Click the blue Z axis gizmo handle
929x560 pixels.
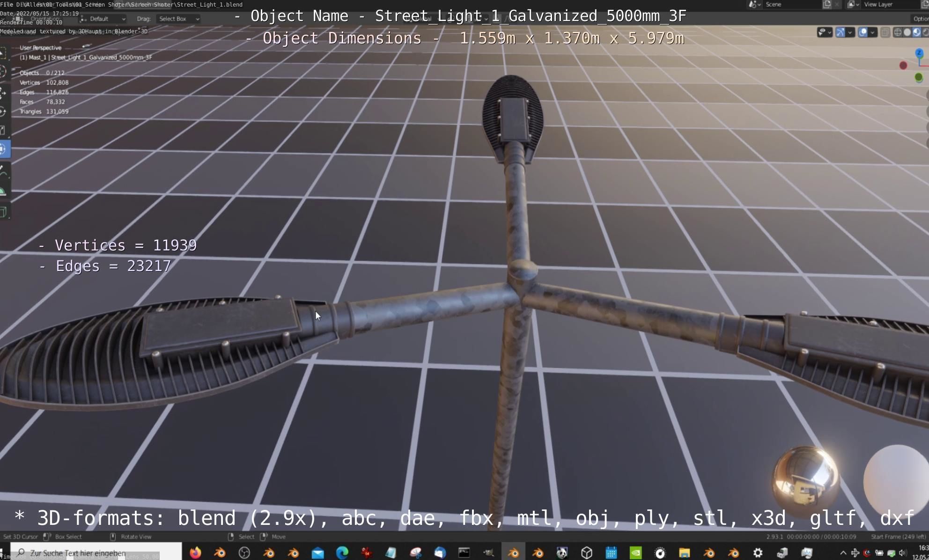(919, 52)
